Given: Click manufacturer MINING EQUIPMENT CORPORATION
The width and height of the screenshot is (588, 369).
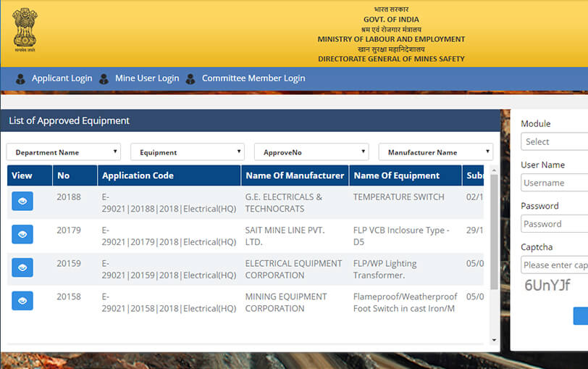Looking at the screenshot, I should click(286, 302).
